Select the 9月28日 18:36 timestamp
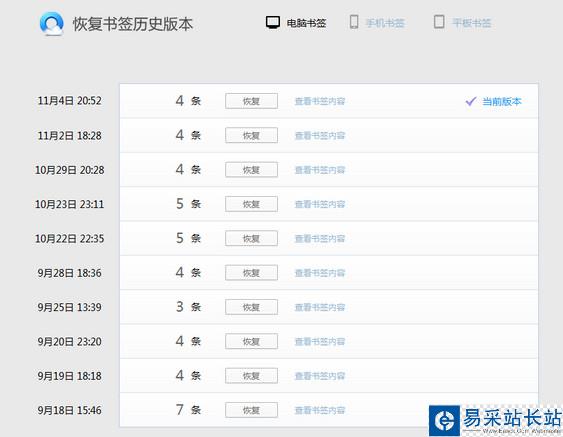 70,273
